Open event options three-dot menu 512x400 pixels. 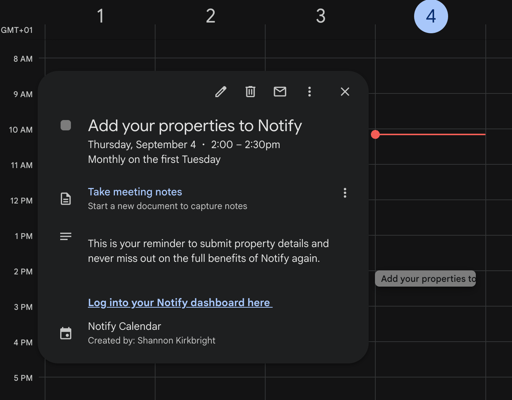(309, 92)
